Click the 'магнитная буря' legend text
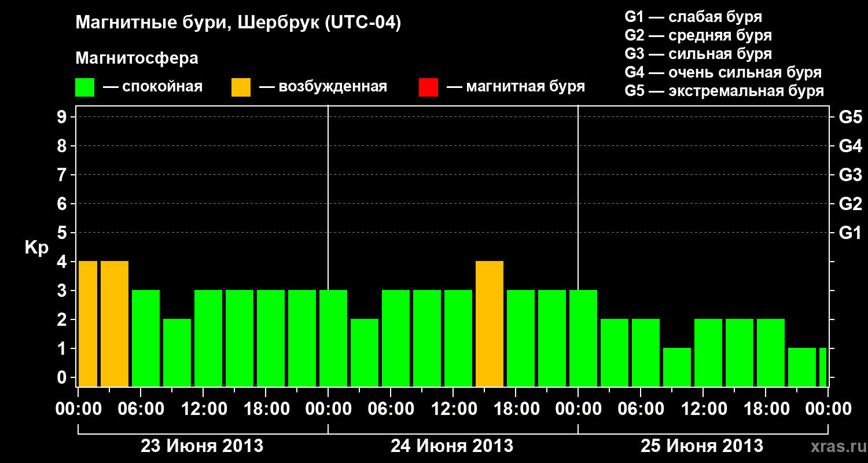The height and width of the screenshot is (463, 868). tap(525, 87)
